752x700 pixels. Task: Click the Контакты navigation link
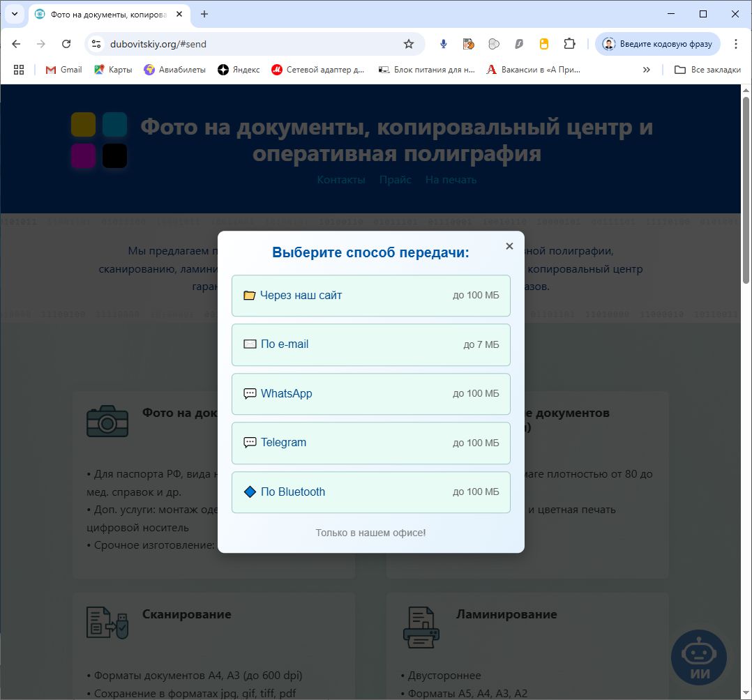pos(341,180)
